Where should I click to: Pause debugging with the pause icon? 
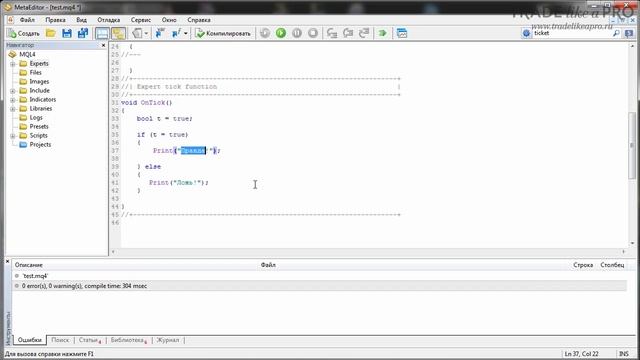[297, 33]
